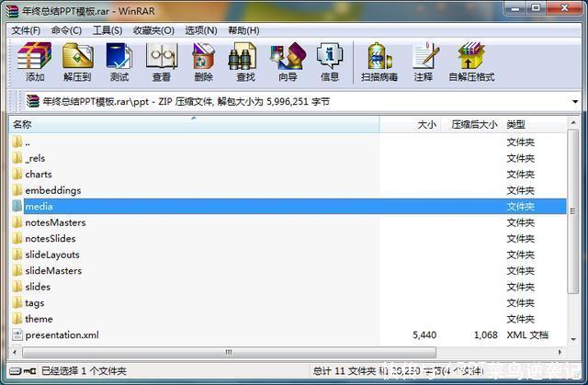Open the 命令(C) menu
Viewport: 588px width, 385px height.
66,30
